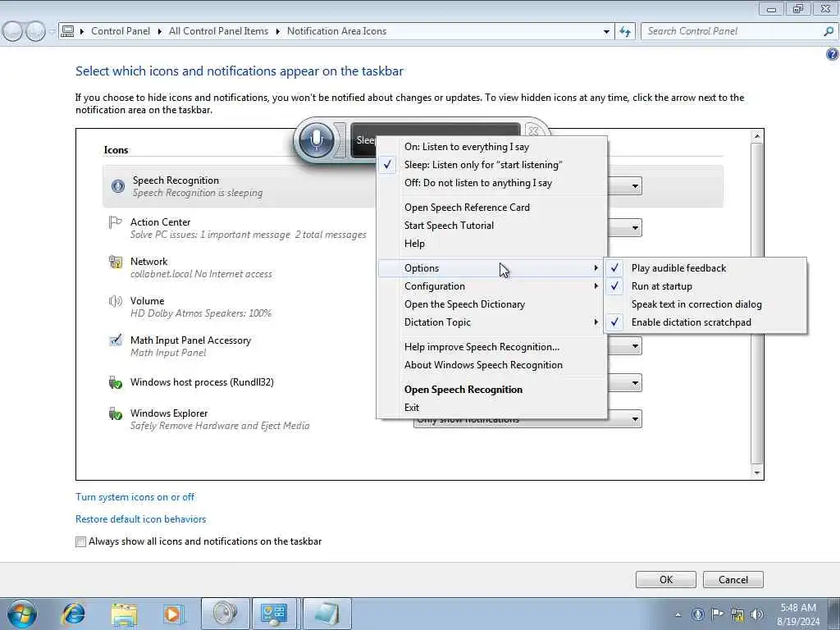The image size is (840, 630).
Task: Open Windows Media Player from taskbar
Action: coord(173,614)
